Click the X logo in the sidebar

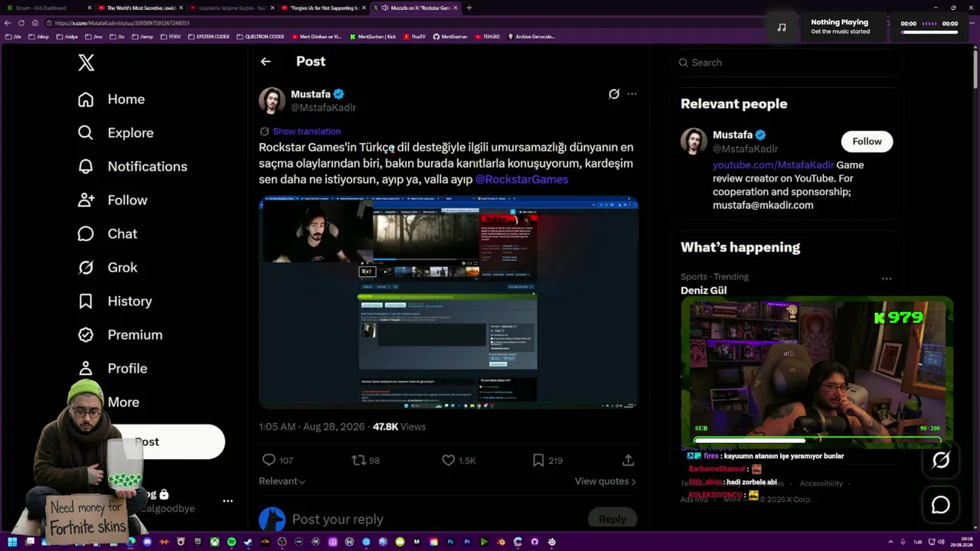pyautogui.click(x=87, y=63)
